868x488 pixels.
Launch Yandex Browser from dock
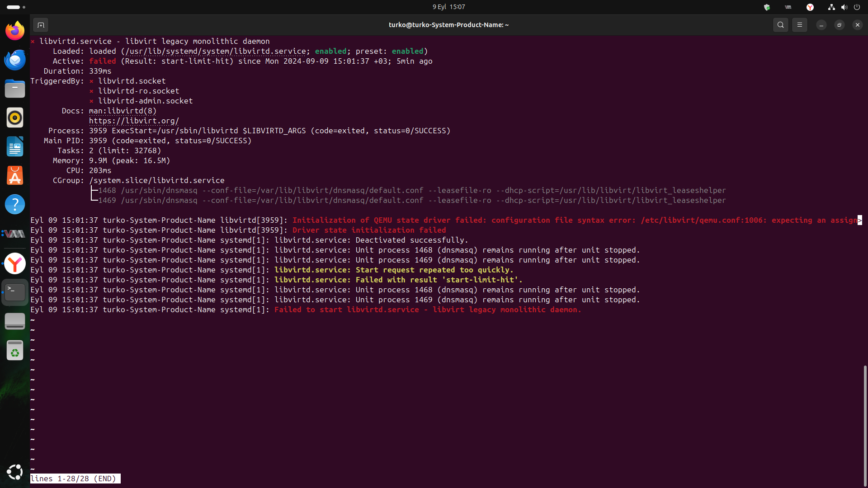(x=15, y=263)
